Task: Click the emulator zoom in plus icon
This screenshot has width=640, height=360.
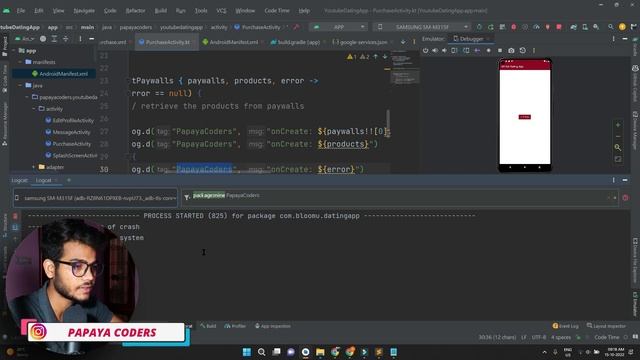Action: (618, 125)
